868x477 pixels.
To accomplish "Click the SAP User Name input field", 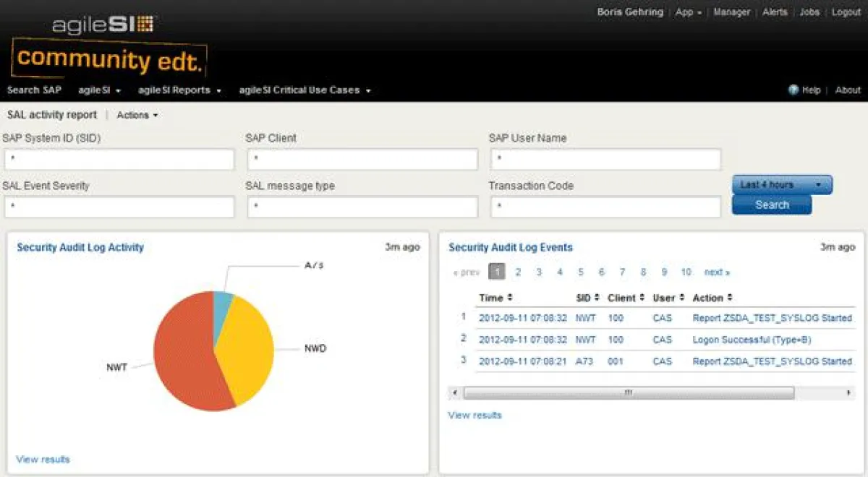I will [605, 159].
